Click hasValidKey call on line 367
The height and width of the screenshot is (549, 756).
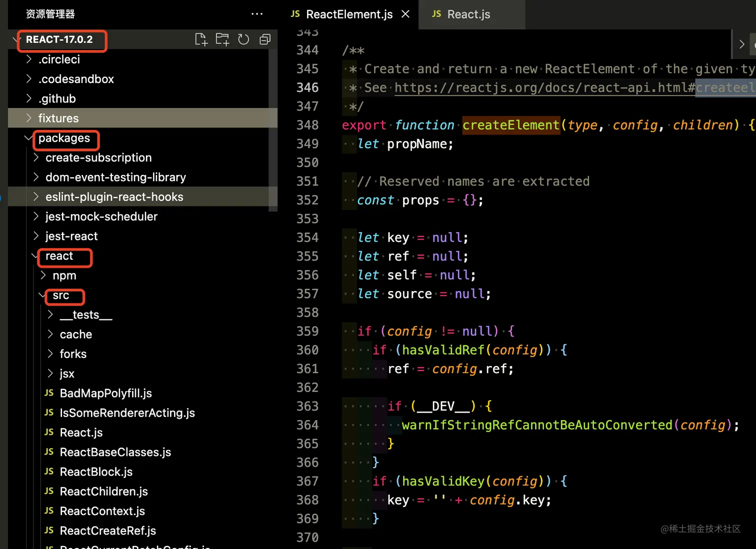(x=443, y=481)
